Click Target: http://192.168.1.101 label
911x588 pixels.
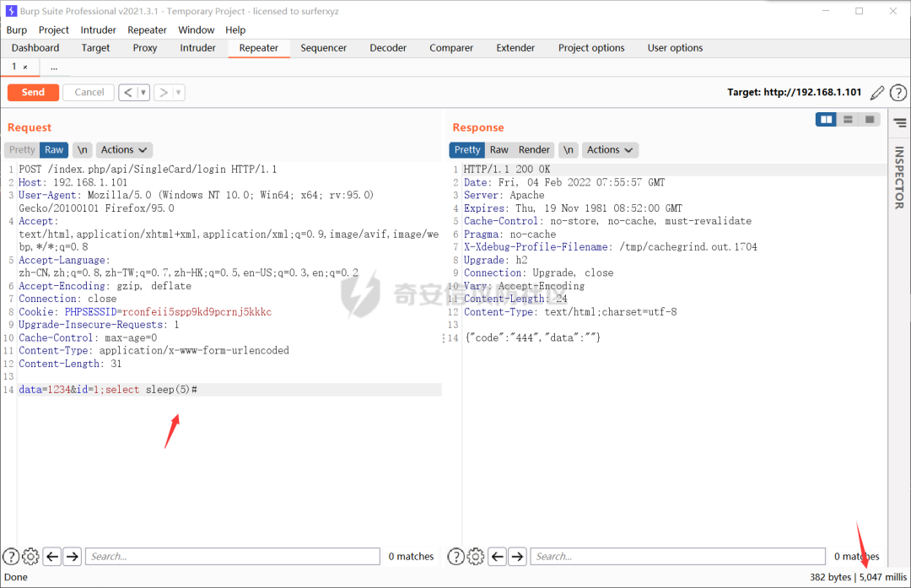pos(795,93)
